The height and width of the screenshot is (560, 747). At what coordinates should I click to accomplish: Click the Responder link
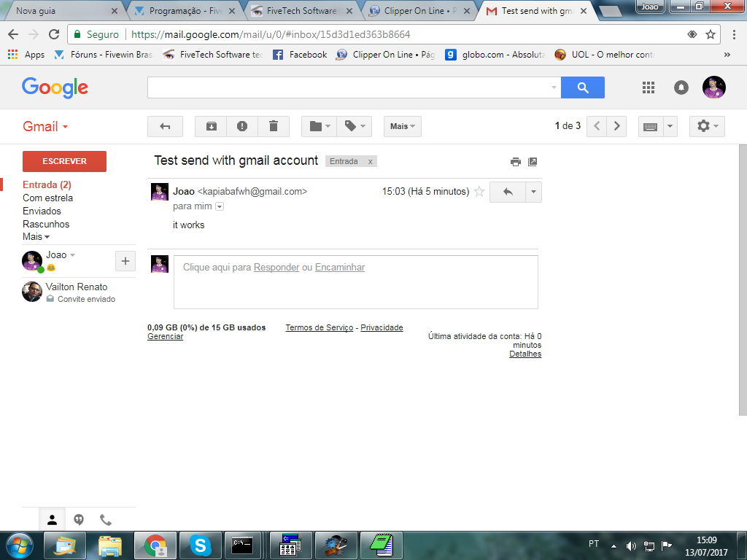[x=276, y=268]
